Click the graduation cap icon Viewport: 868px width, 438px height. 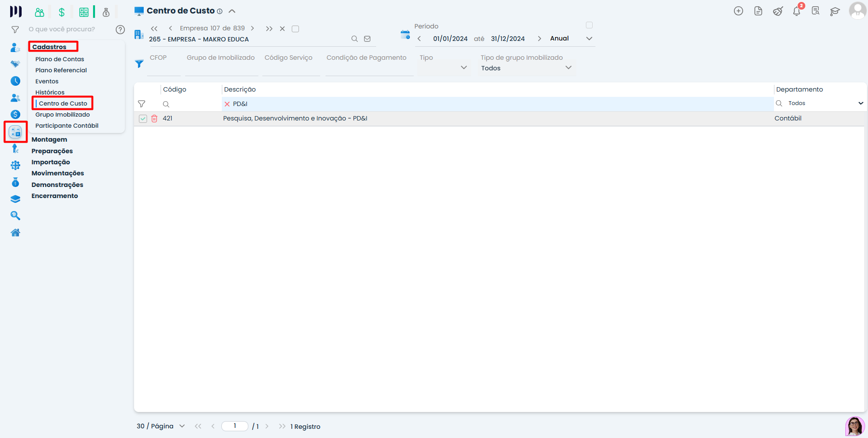(835, 12)
